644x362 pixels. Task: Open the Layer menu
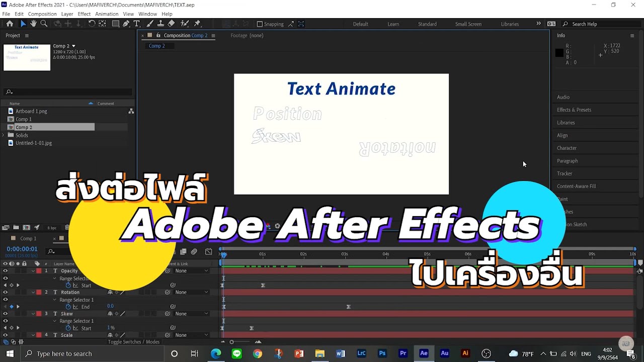tap(67, 14)
